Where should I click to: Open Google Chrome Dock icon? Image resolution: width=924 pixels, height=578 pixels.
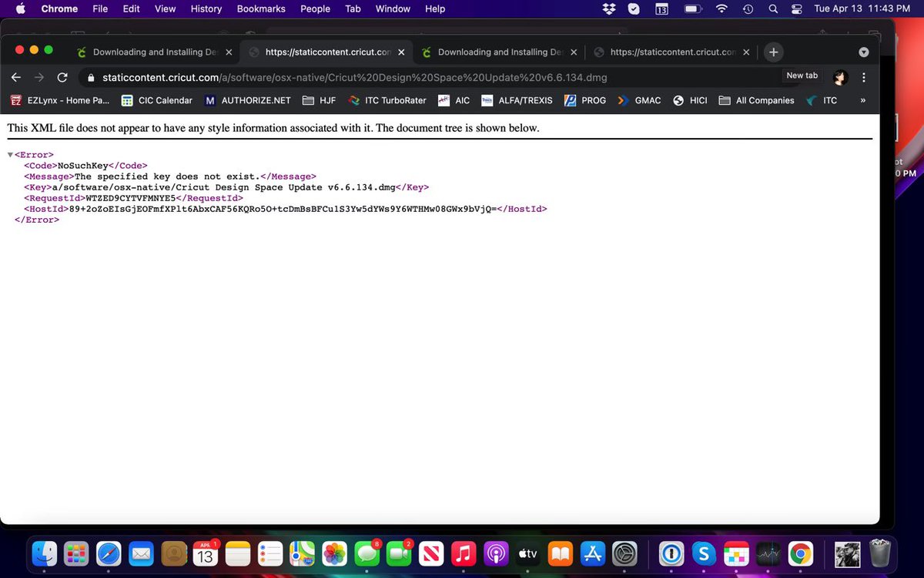click(801, 553)
